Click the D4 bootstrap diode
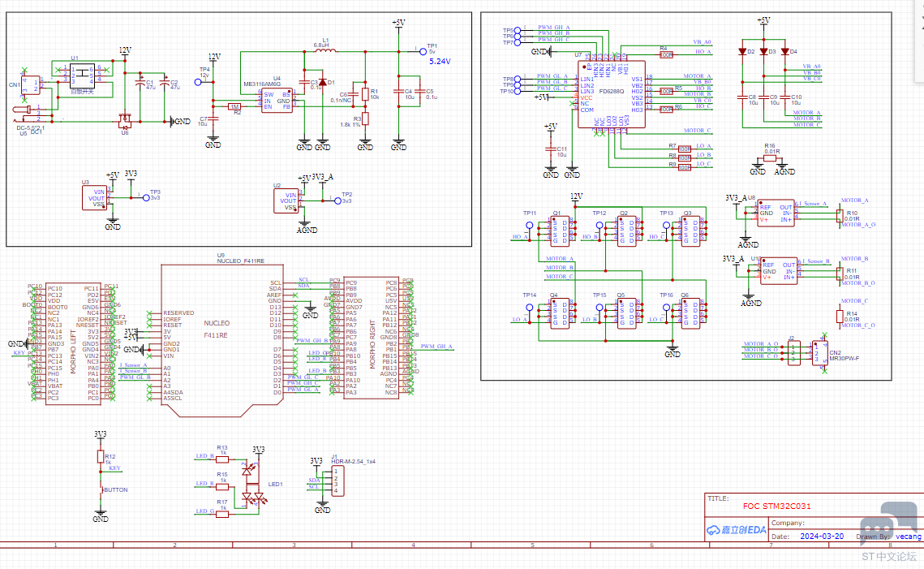 tap(785, 52)
